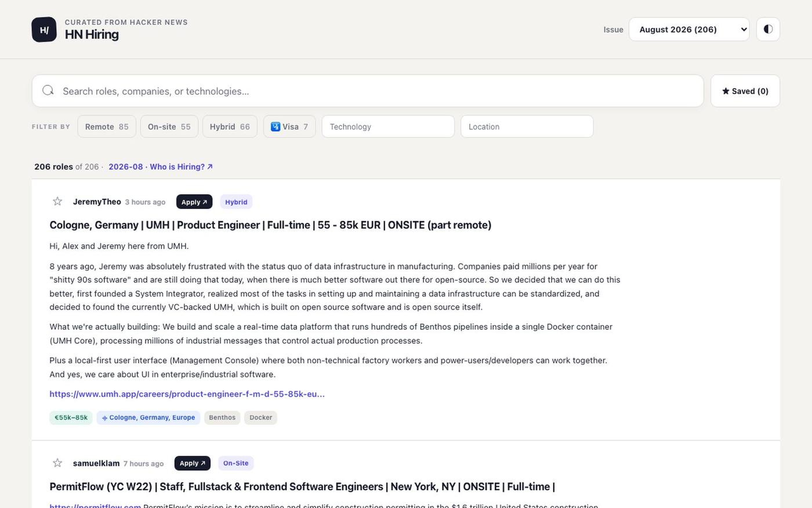This screenshot has width=812, height=508.
Task: Open the UMH Product Engineer job title
Action: (270, 225)
